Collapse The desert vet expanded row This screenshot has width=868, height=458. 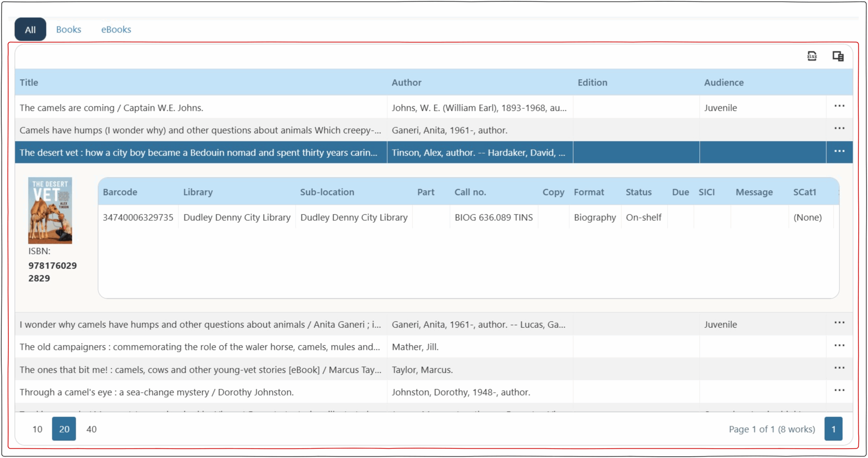click(x=198, y=153)
